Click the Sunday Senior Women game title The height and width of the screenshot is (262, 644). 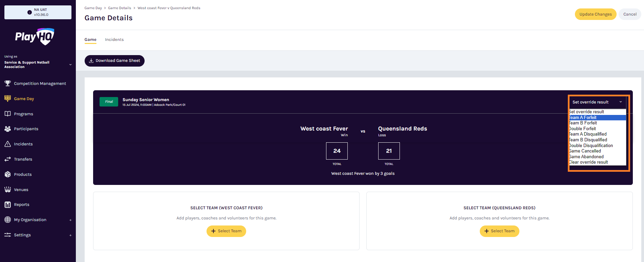pos(146,100)
